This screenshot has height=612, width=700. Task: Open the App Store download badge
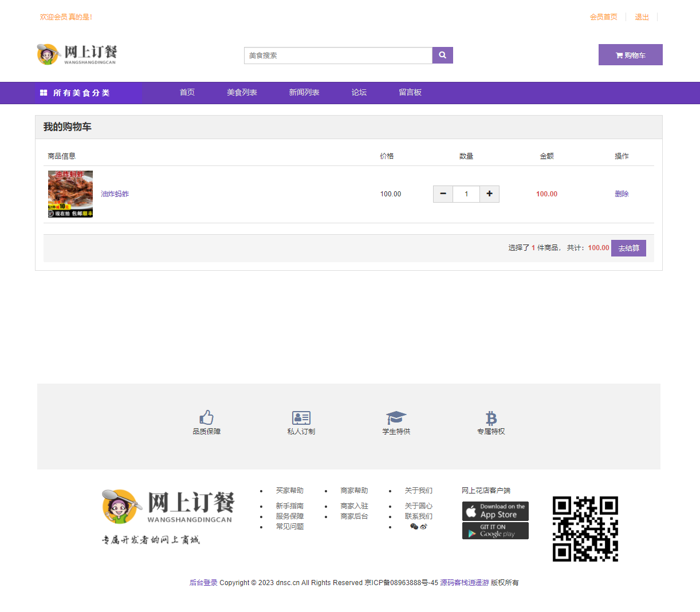495,511
